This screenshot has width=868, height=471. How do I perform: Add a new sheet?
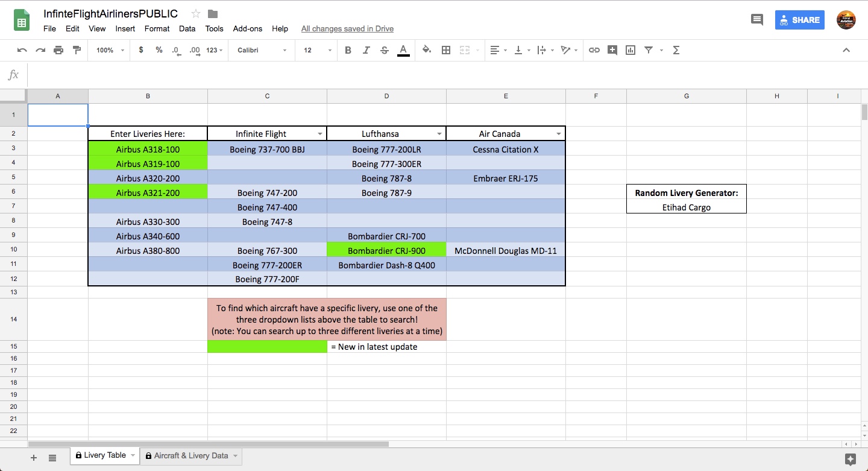pos(34,458)
